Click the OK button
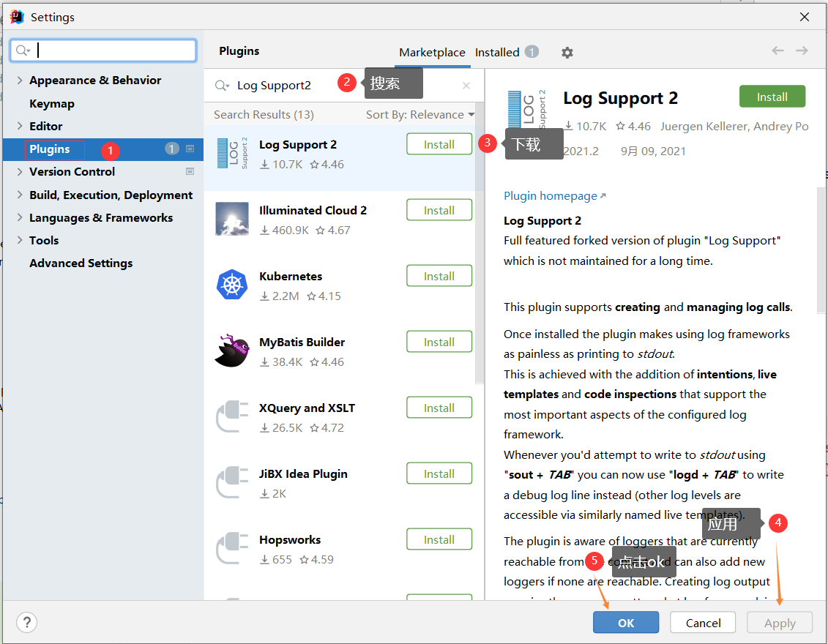The width and height of the screenshot is (828, 644). pyautogui.click(x=626, y=622)
